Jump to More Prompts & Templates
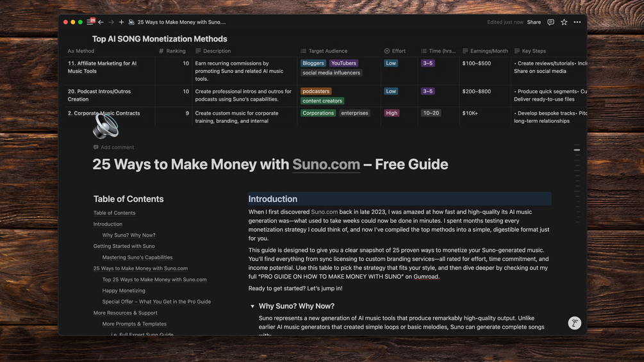Image resolution: width=644 pixels, height=362 pixels. (x=135, y=324)
